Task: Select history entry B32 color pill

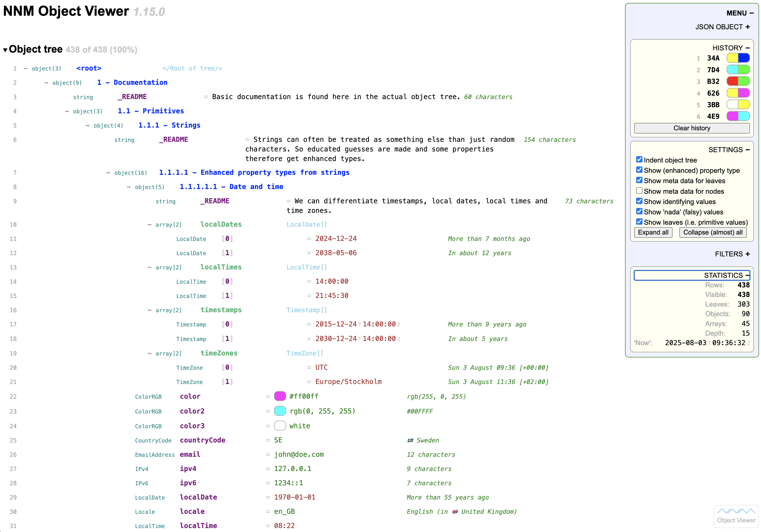Action: pos(738,81)
